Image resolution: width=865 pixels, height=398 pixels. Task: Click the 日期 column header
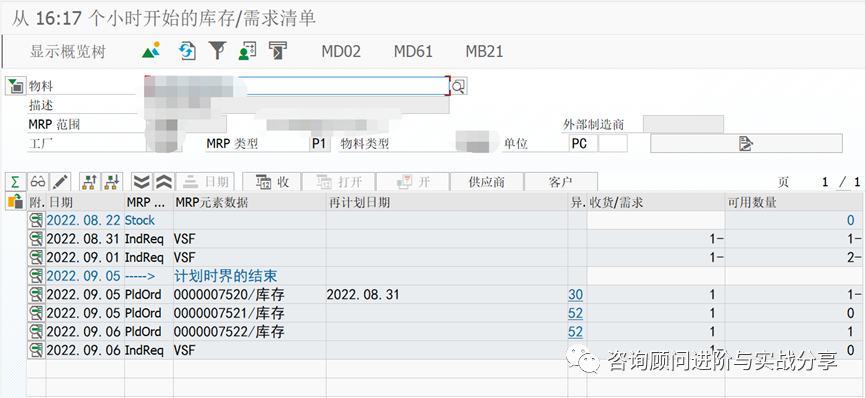coord(85,202)
